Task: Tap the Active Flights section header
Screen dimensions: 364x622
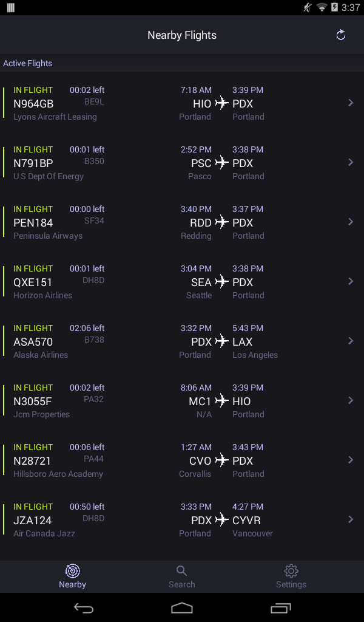Action: click(28, 63)
